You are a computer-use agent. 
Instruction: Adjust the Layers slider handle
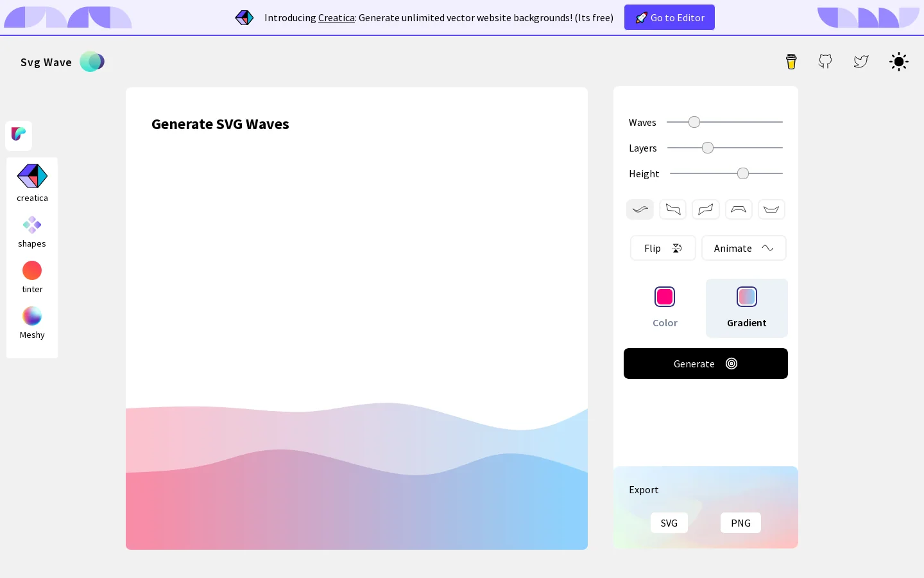[x=708, y=148]
